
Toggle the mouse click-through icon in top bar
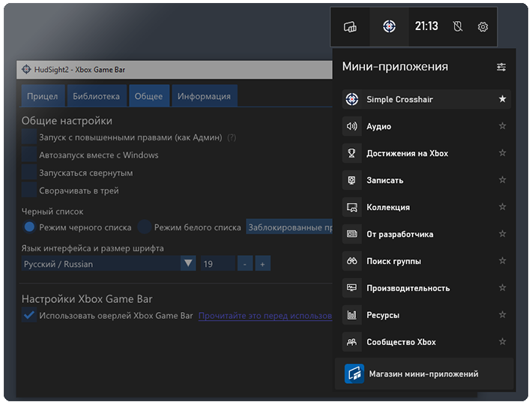(x=458, y=26)
